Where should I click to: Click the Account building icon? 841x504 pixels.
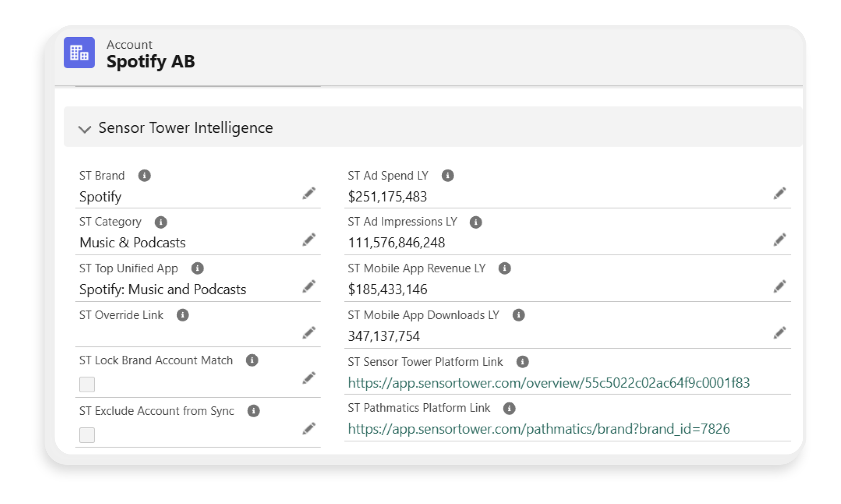pos(79,53)
